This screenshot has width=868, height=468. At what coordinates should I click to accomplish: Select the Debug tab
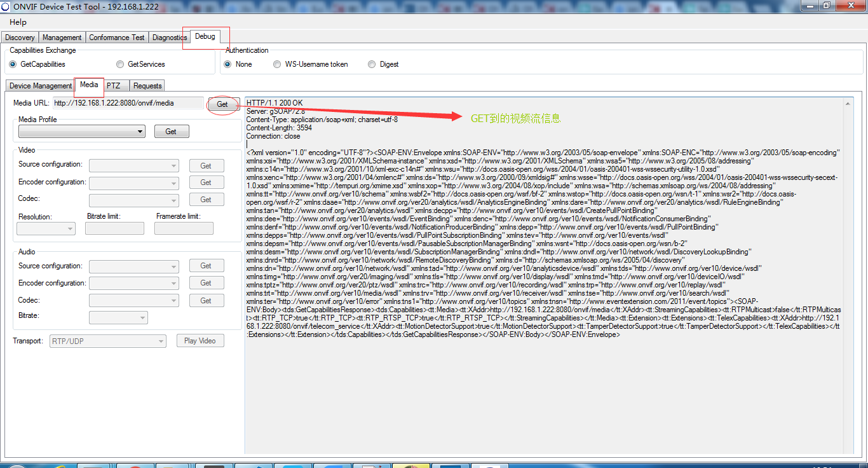(x=205, y=36)
